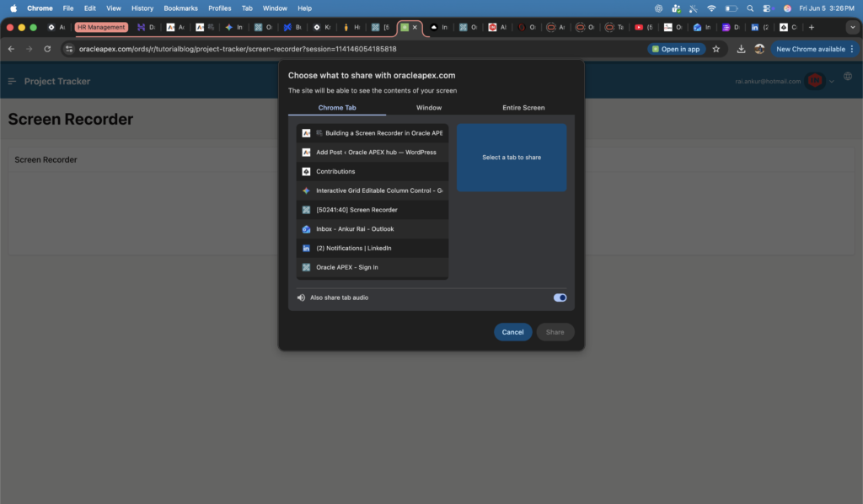863x504 pixels.
Task: Open the Apple menu
Action: 13,8
